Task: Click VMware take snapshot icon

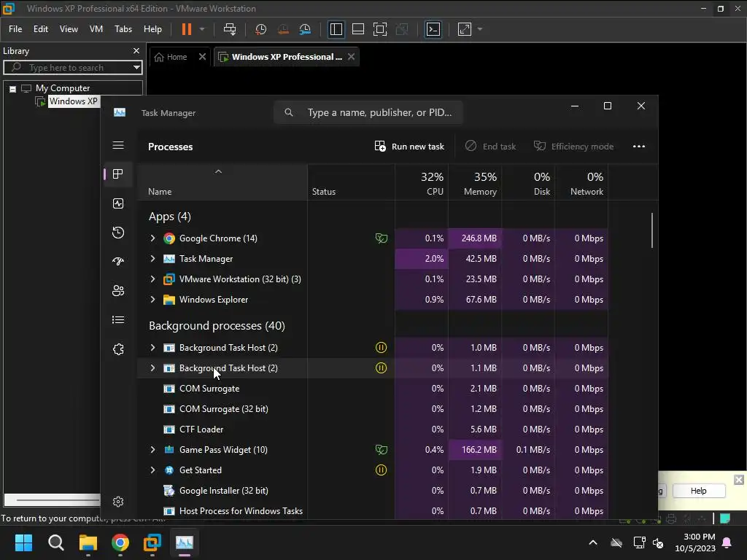Action: [x=260, y=29]
